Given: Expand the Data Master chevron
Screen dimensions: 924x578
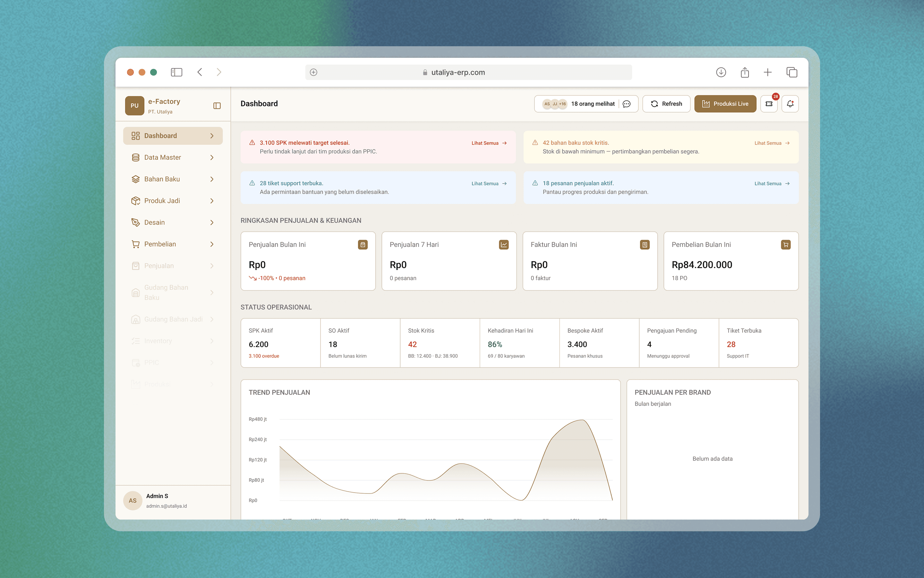Looking at the screenshot, I should click(x=212, y=157).
